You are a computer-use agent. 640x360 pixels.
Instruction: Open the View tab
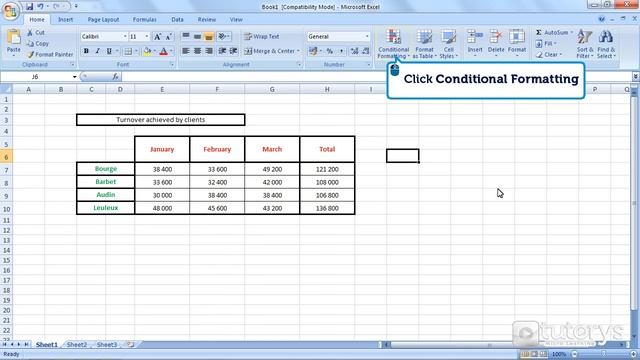click(x=236, y=20)
